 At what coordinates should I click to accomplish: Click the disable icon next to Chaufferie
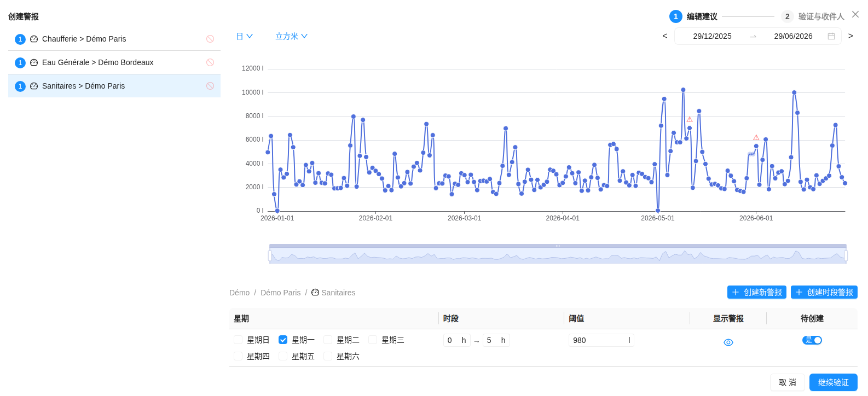[210, 39]
